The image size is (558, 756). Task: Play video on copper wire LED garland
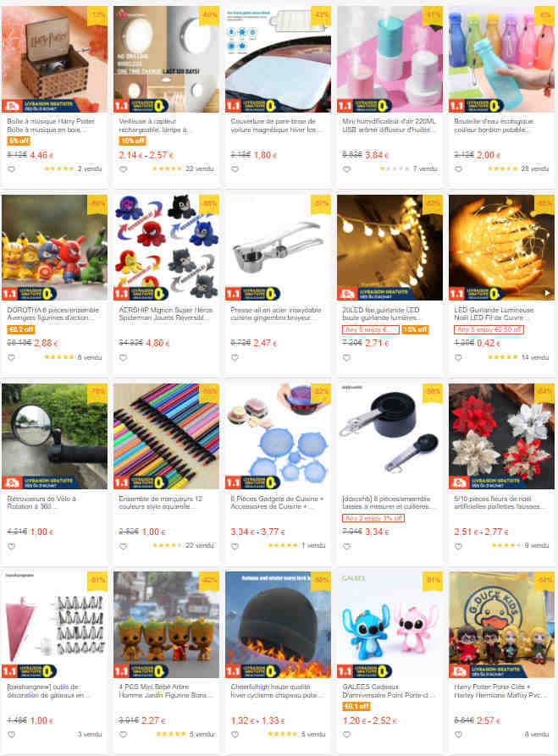tap(547, 293)
